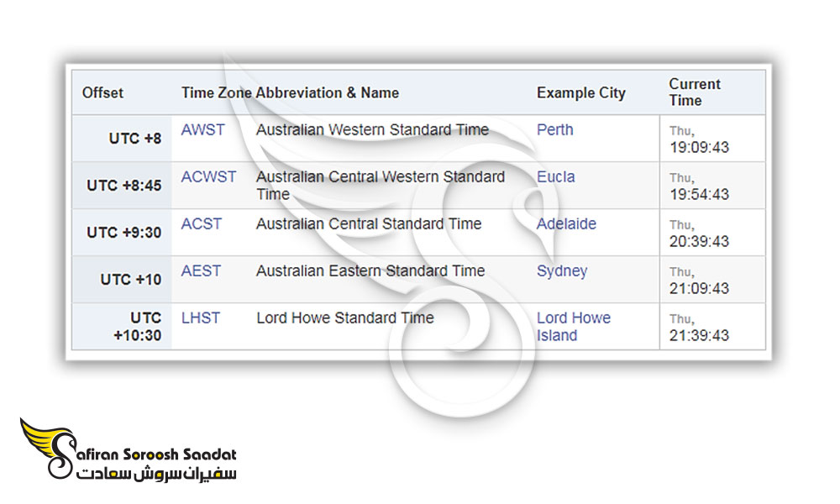Open the AEST abbreviation link
The width and height of the screenshot is (840, 504).
201,271
